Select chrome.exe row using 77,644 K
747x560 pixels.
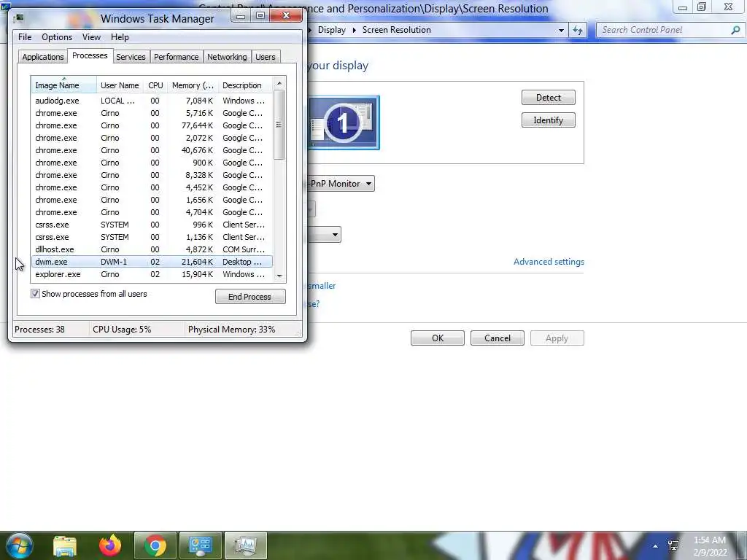152,125
